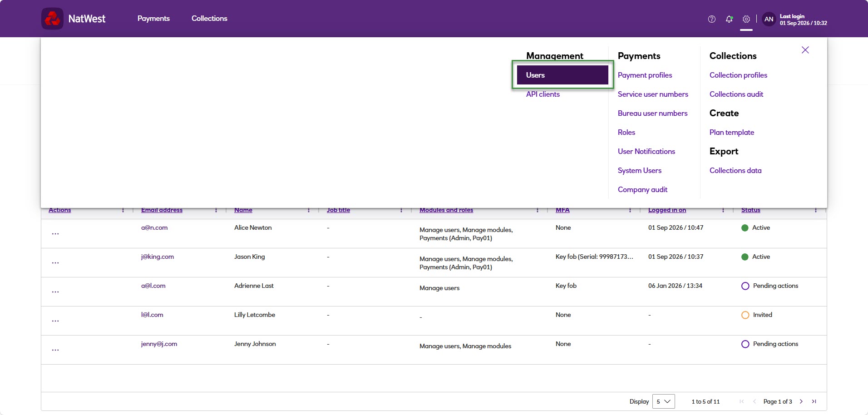
Task: Open Service user numbers link
Action: point(653,94)
